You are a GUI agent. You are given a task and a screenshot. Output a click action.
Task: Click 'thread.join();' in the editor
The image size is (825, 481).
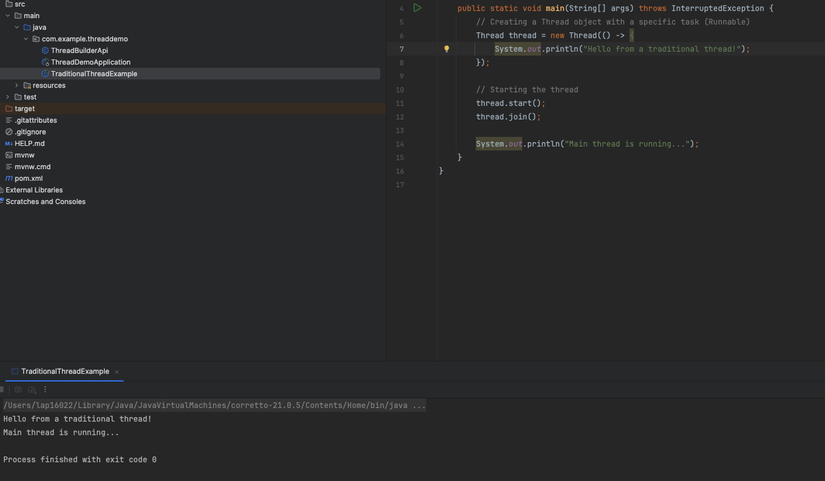(x=508, y=117)
